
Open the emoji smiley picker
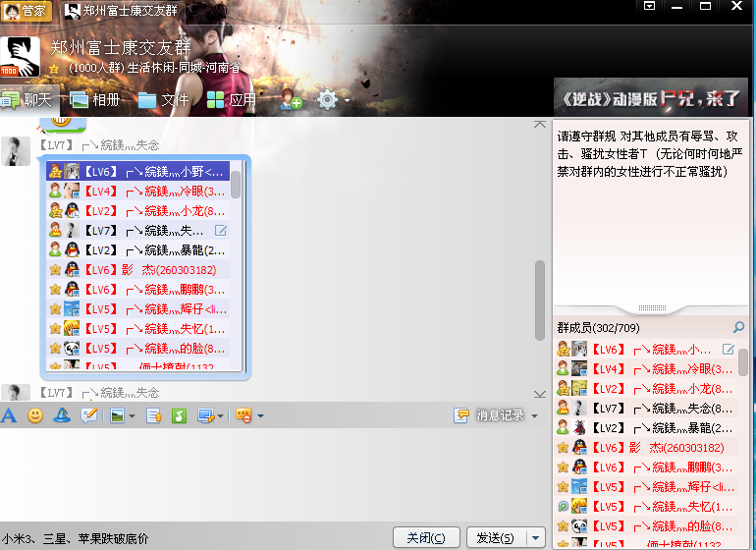pyautogui.click(x=35, y=415)
